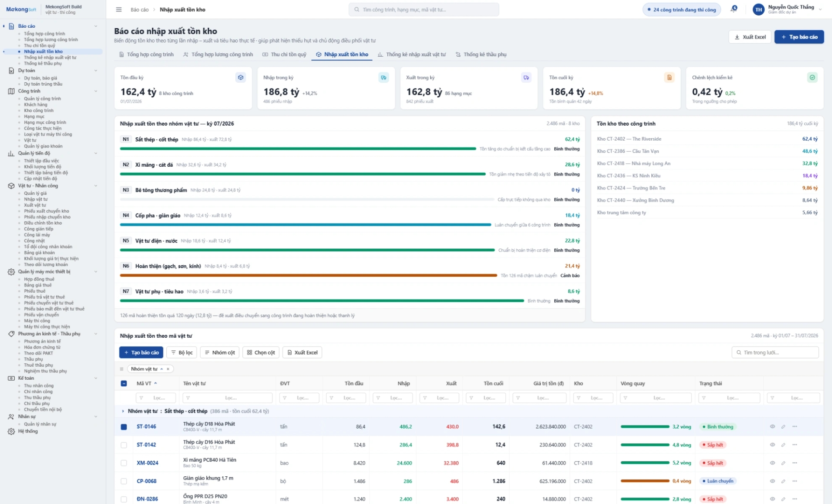Screen dimensions: 832x504
Task: View row ST-0146 with the eye icon
Action: click(x=772, y=427)
